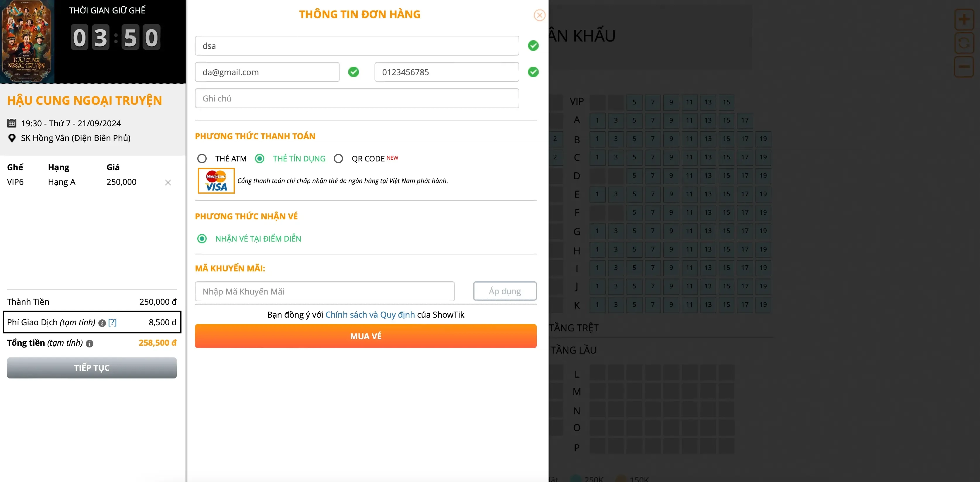Image resolution: width=980 pixels, height=482 pixels.
Task: Reset seat map with refresh icon
Action: click(964, 43)
